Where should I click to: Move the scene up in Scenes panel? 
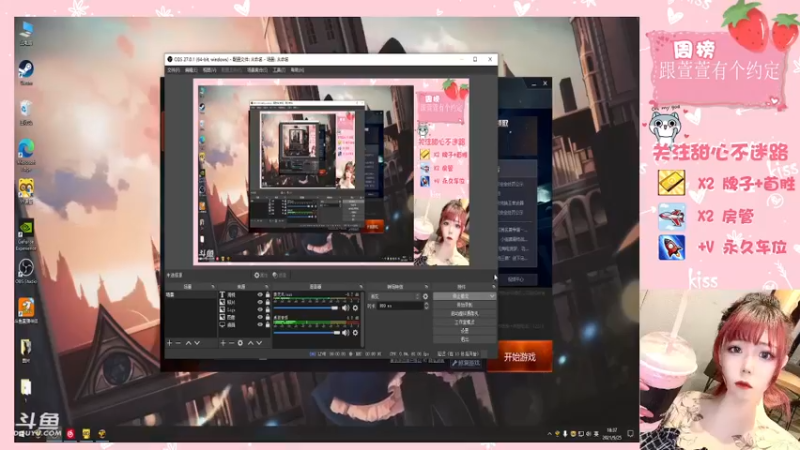[x=188, y=343]
